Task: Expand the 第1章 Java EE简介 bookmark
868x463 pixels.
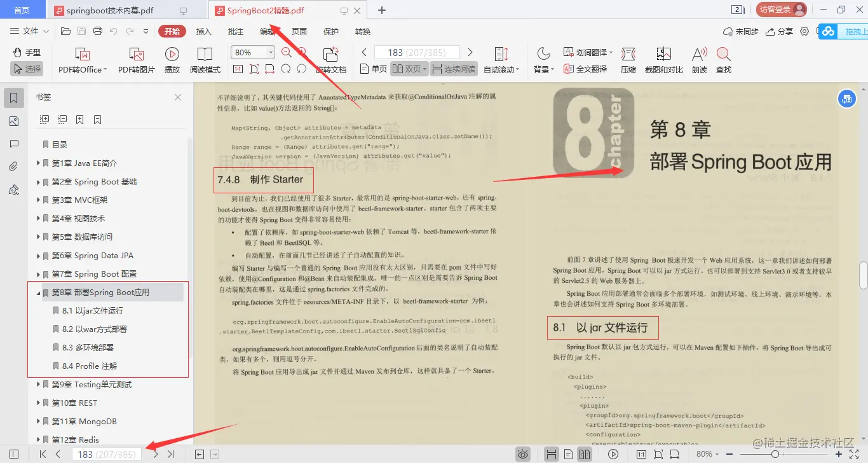Action: pyautogui.click(x=39, y=163)
